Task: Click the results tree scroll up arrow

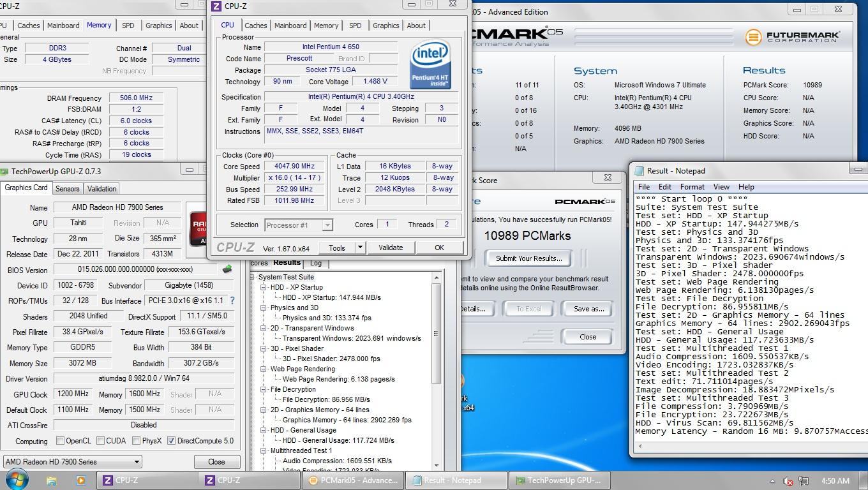Action: [x=437, y=278]
